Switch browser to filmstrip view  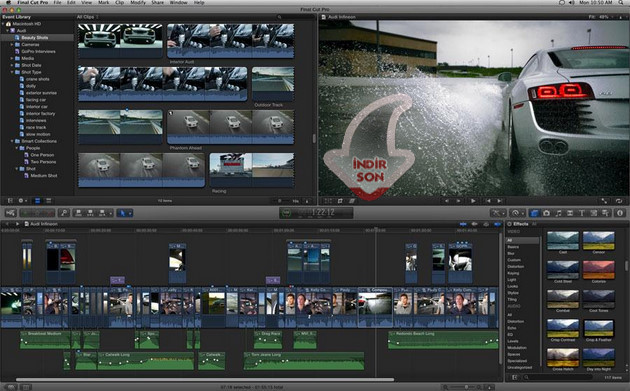point(37,201)
